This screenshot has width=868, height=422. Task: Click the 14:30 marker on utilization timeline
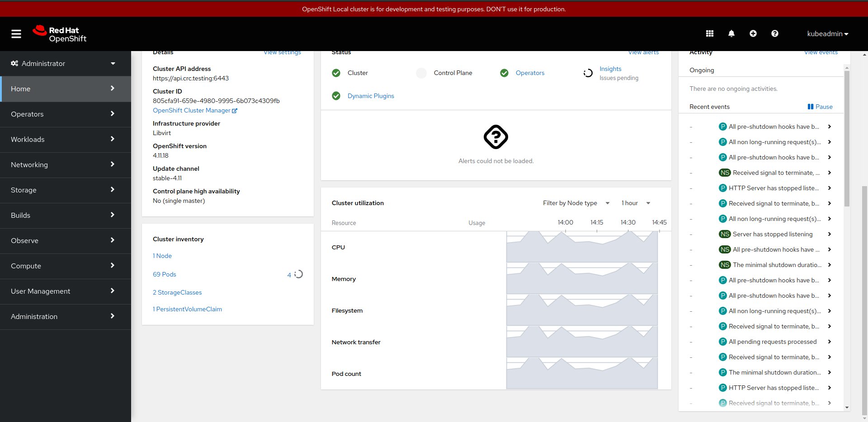(628, 222)
